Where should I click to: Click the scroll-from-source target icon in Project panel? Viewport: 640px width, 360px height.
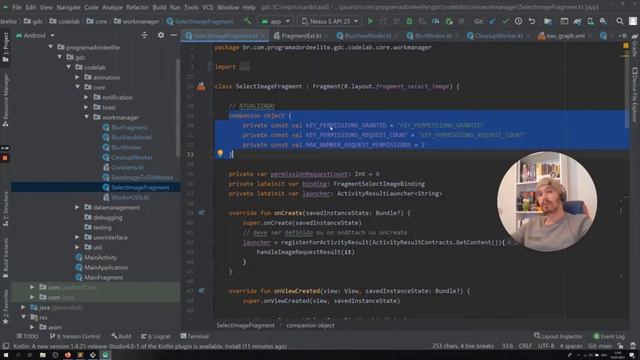coord(144,35)
